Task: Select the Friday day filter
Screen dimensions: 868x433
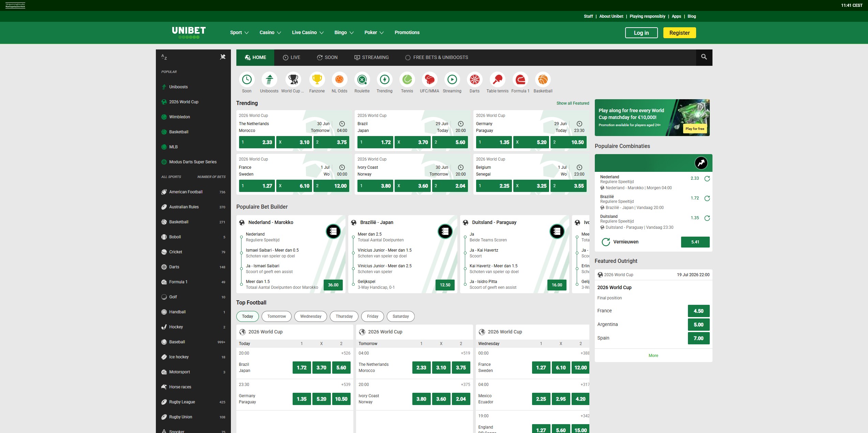Action: (372, 316)
